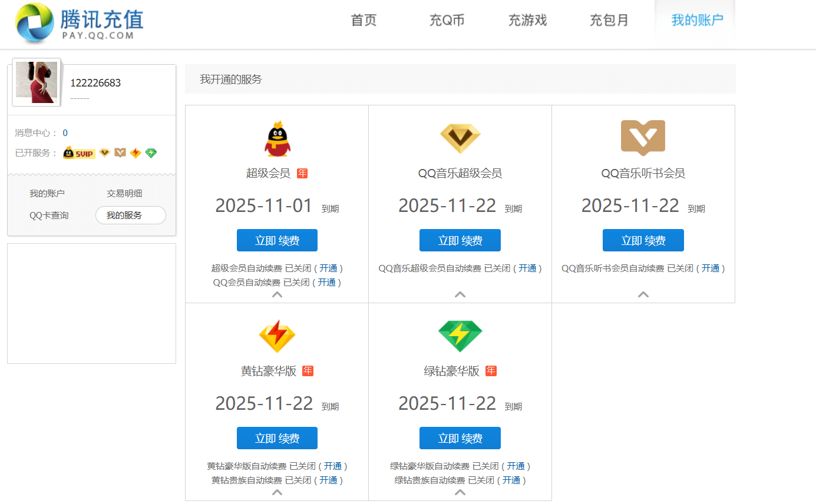Enable QQ音乐听书会员自动续费 via 开通
The height and width of the screenshot is (504, 816).
click(x=711, y=268)
